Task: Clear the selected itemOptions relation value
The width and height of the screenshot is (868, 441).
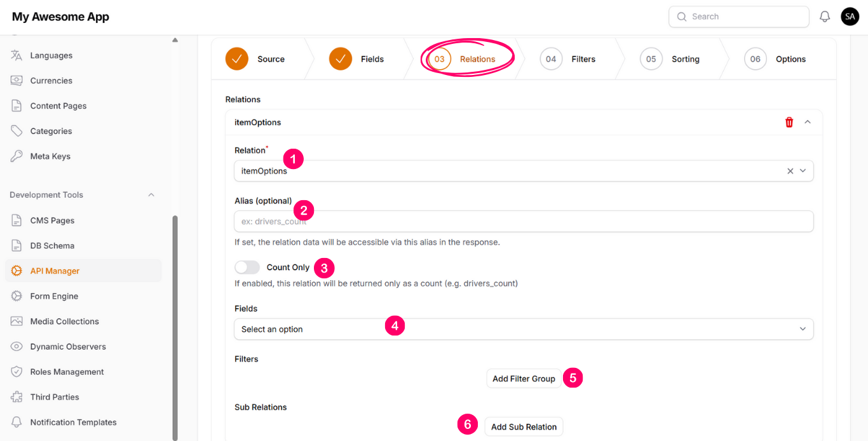Action: pyautogui.click(x=790, y=171)
